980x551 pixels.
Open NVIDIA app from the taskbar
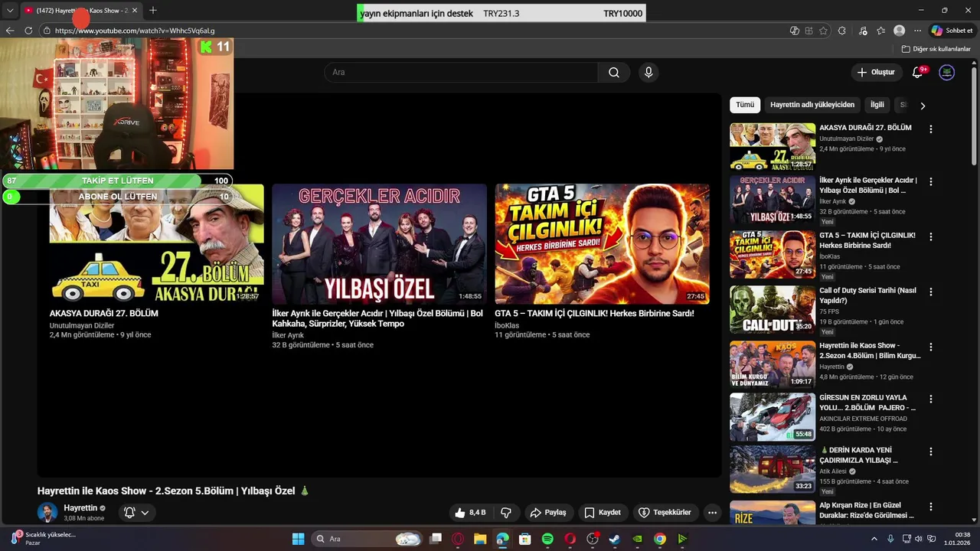click(x=637, y=539)
